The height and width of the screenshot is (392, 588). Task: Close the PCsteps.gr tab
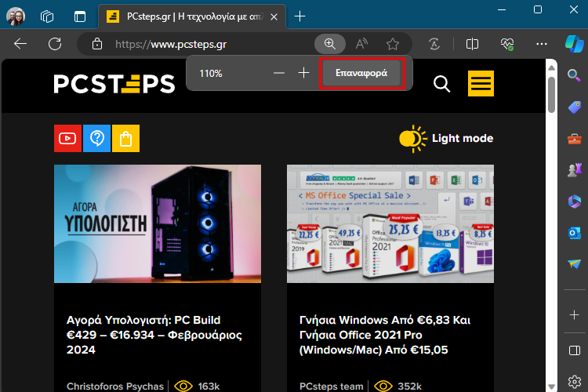point(274,17)
